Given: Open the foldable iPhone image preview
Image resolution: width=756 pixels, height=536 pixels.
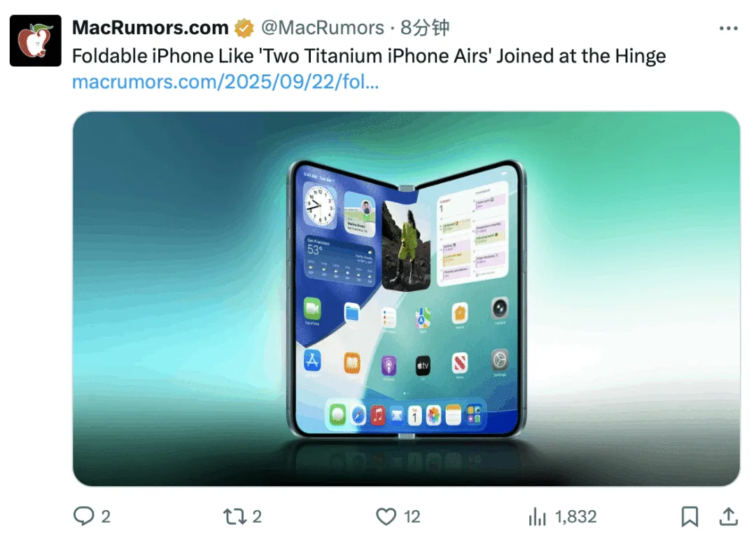Looking at the screenshot, I should tap(407, 299).
